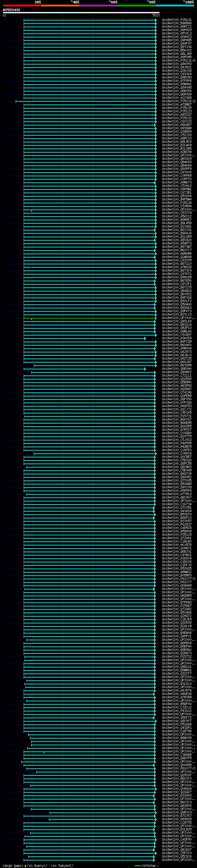Click the purple ~60% identity legend bar
This screenshot has width=197, height=868.
[99, 6]
